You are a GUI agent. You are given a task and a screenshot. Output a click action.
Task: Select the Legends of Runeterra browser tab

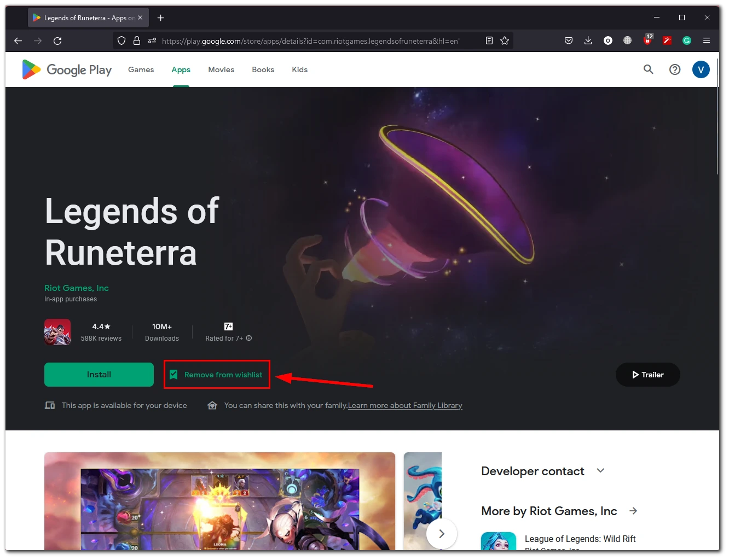[x=88, y=18]
